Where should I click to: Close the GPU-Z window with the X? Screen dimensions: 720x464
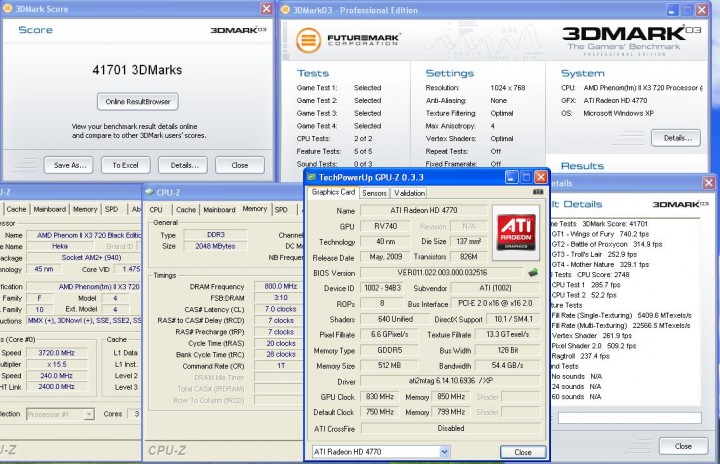[541, 177]
